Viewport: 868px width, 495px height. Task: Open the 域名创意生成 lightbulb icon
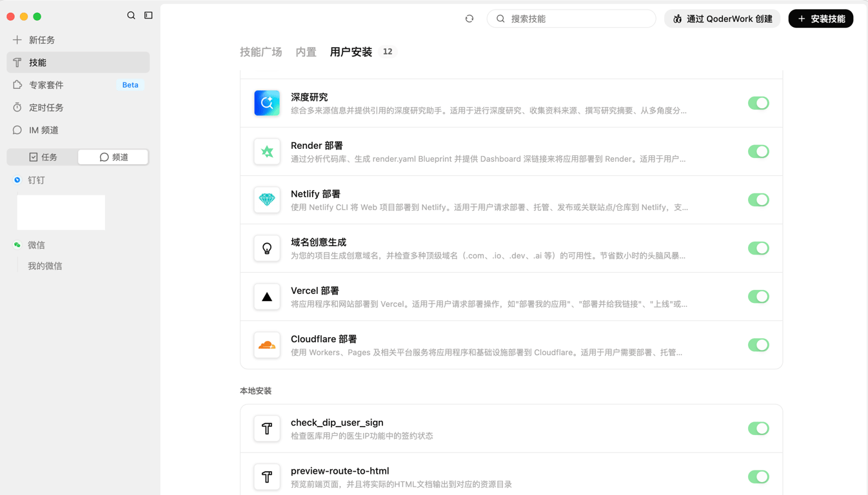point(267,248)
